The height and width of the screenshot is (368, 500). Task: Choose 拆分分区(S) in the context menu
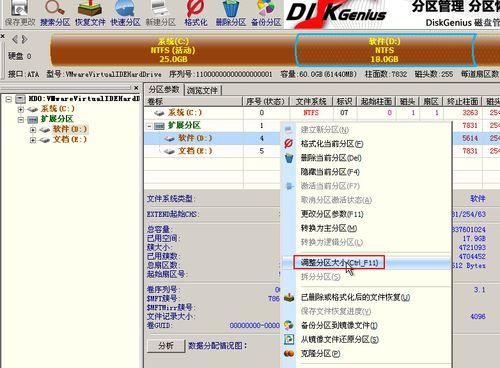366,277
